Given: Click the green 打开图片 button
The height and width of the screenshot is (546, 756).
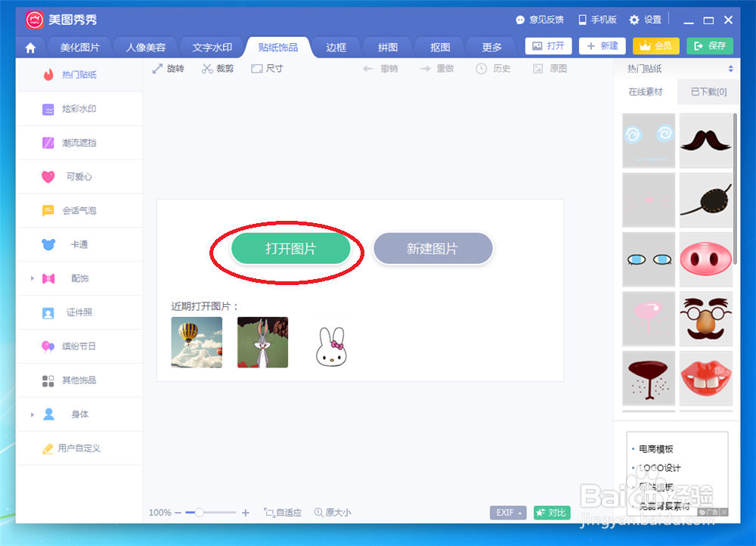Looking at the screenshot, I should [x=291, y=248].
